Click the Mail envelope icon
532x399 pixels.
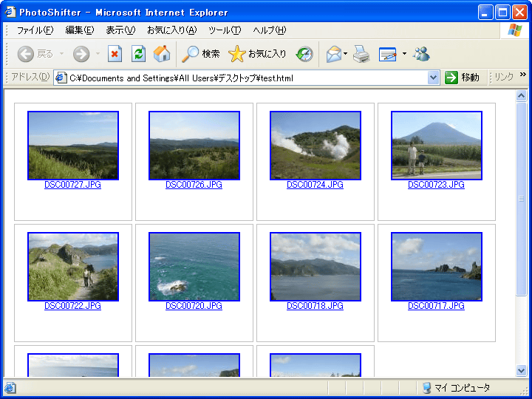pyautogui.click(x=334, y=54)
